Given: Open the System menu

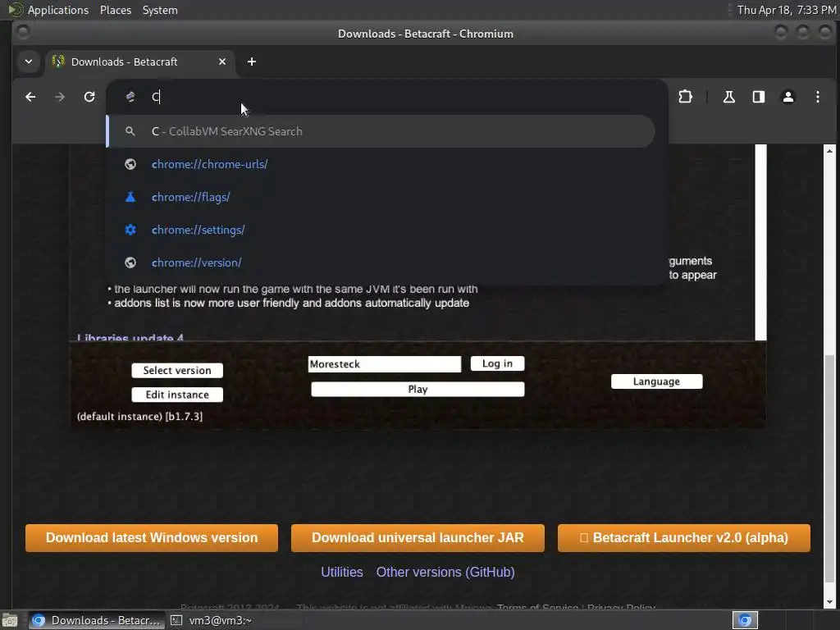Looking at the screenshot, I should 160,10.
